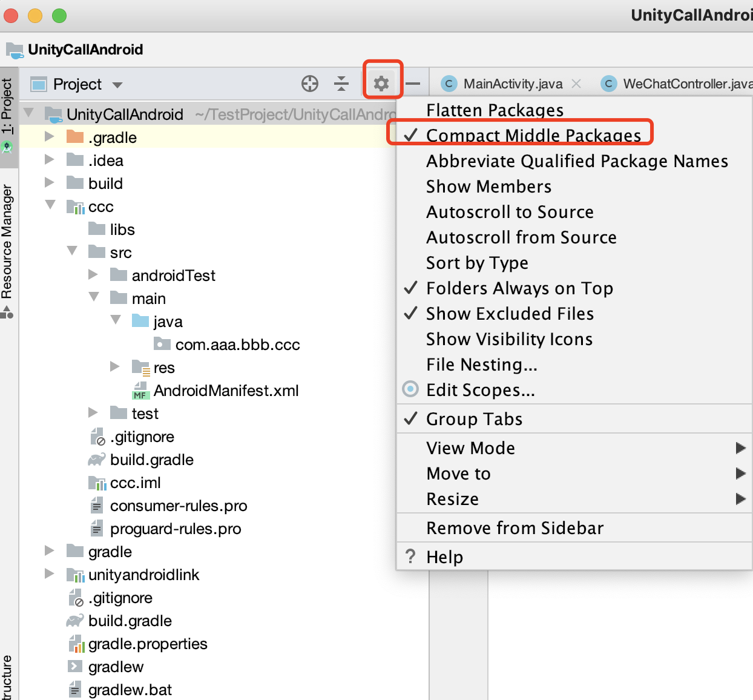Click the Help menu entry
The height and width of the screenshot is (700, 753).
coord(574,556)
